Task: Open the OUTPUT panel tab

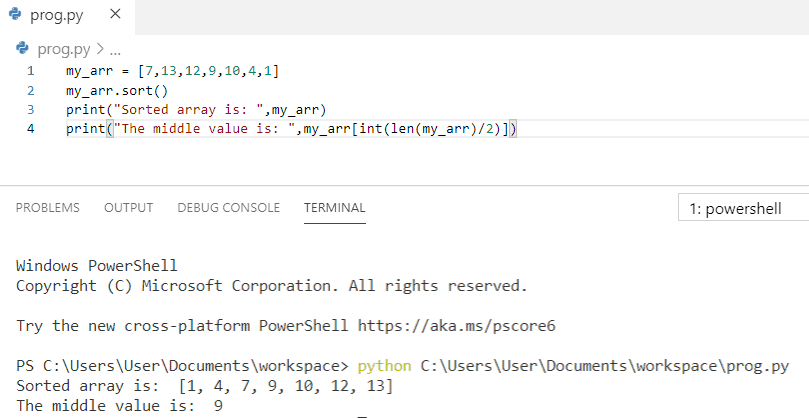Action: [x=128, y=207]
